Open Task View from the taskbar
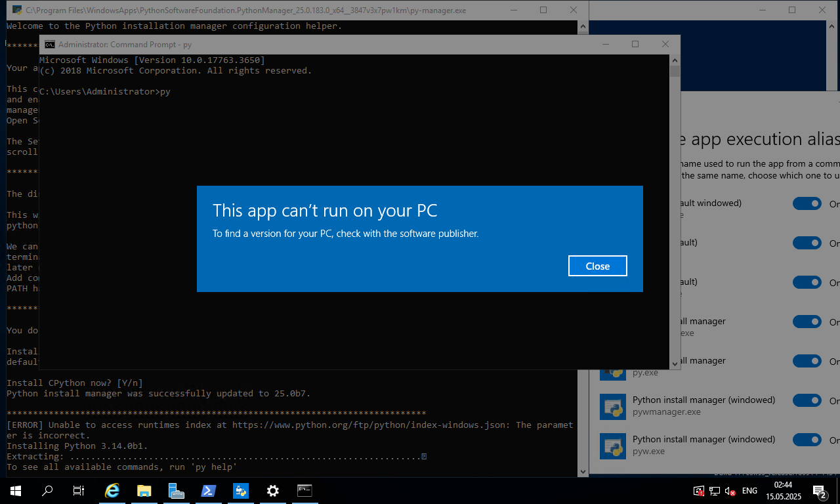 point(79,490)
